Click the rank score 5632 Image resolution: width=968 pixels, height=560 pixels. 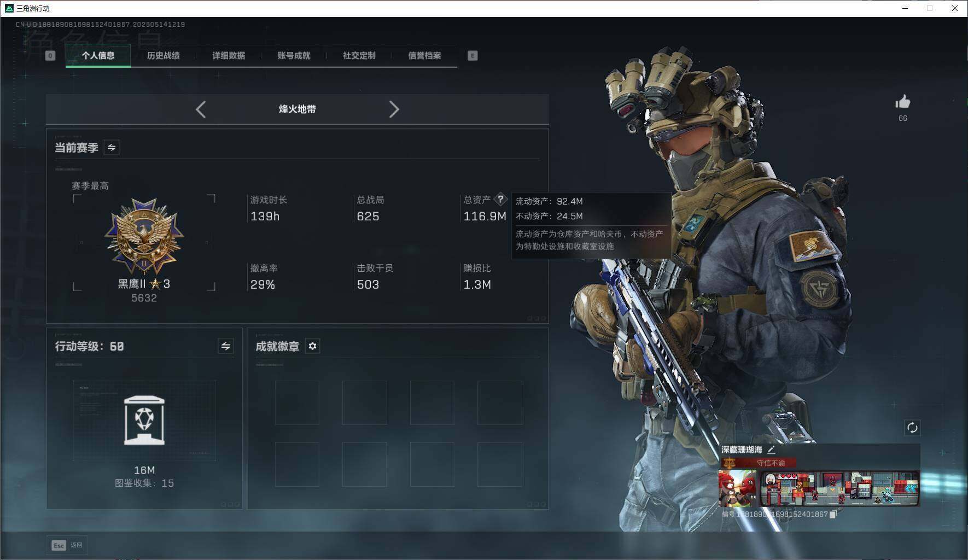click(x=144, y=298)
